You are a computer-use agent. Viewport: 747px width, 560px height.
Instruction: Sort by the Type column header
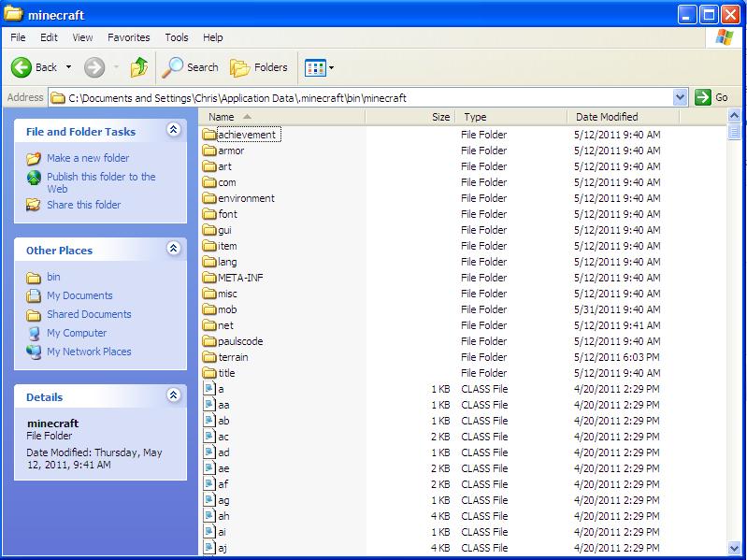click(x=511, y=117)
